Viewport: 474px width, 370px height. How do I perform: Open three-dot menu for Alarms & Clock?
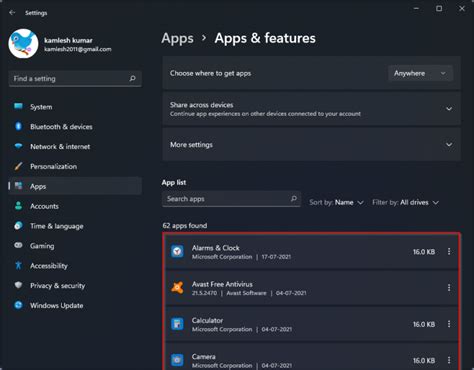click(x=449, y=251)
